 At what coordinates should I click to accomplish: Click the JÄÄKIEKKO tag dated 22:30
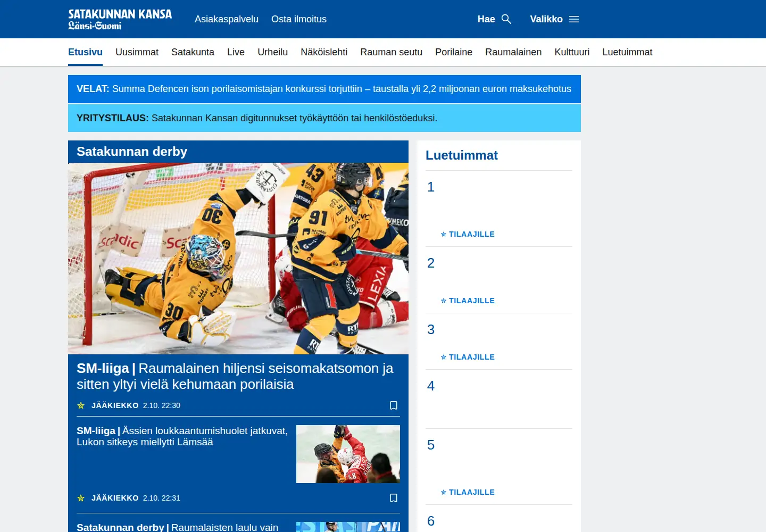(115, 405)
